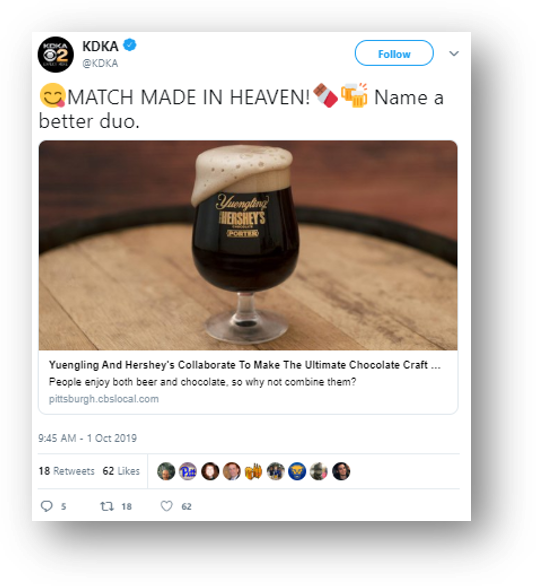Click the Pitt logo liker avatar
Image resolution: width=536 pixels, height=586 pixels.
tap(188, 471)
